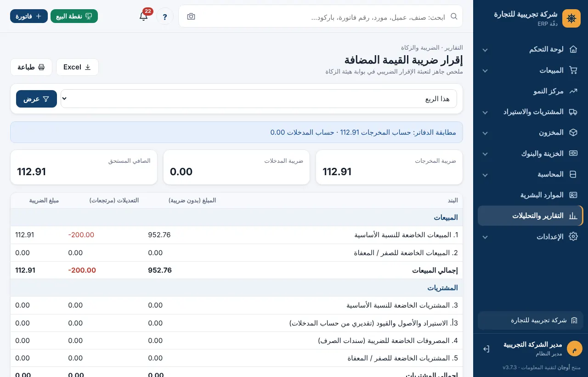This screenshot has width=588, height=377.
Task: Expand the الخزينة والبنوك chevron
Action: [485, 154]
